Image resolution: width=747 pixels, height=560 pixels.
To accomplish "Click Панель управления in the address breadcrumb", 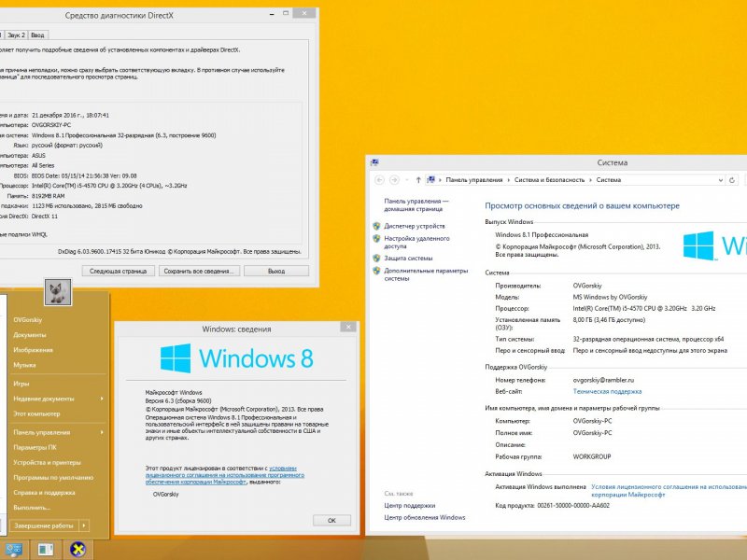I will click(474, 180).
